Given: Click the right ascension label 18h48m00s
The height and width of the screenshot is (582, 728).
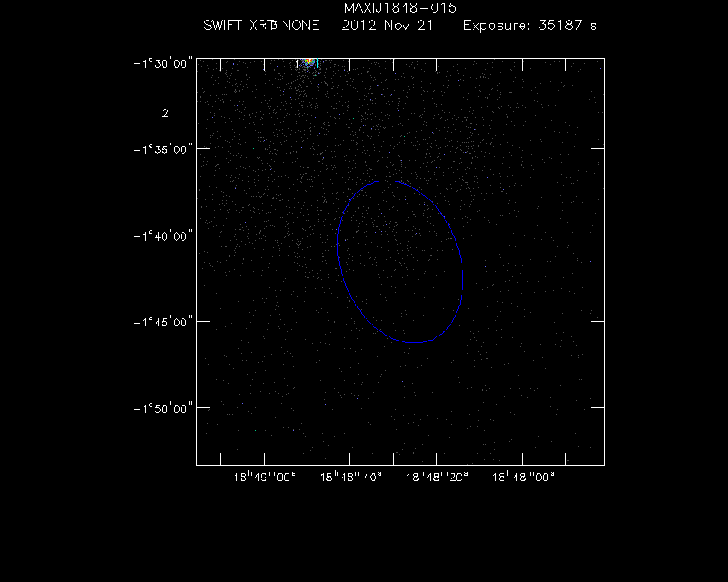Looking at the screenshot, I should (x=523, y=477).
